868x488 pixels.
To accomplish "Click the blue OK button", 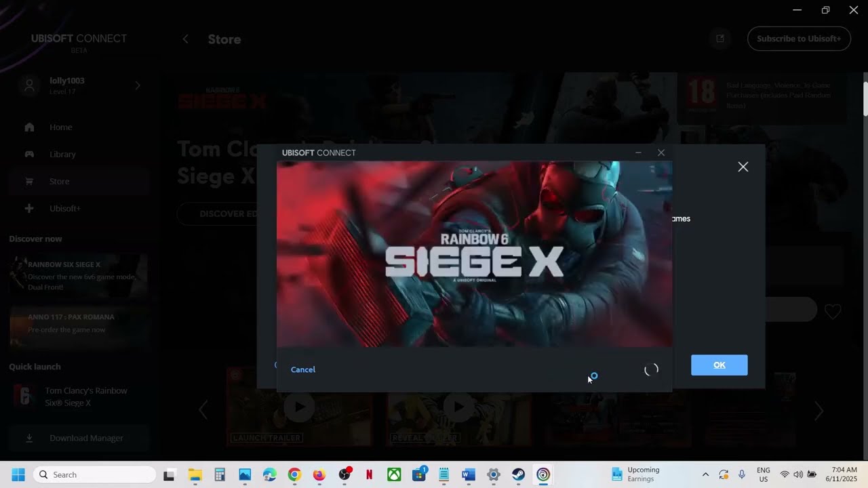I will [719, 365].
